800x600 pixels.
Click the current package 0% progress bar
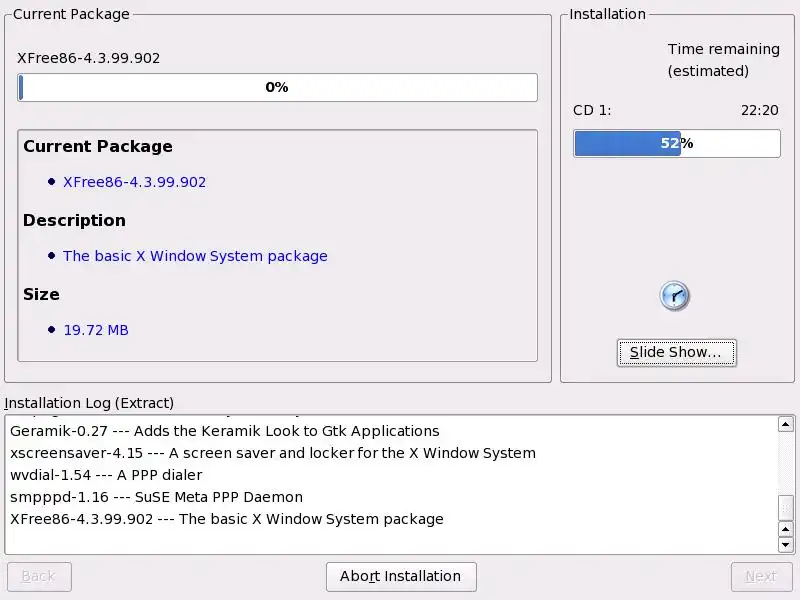click(277, 87)
